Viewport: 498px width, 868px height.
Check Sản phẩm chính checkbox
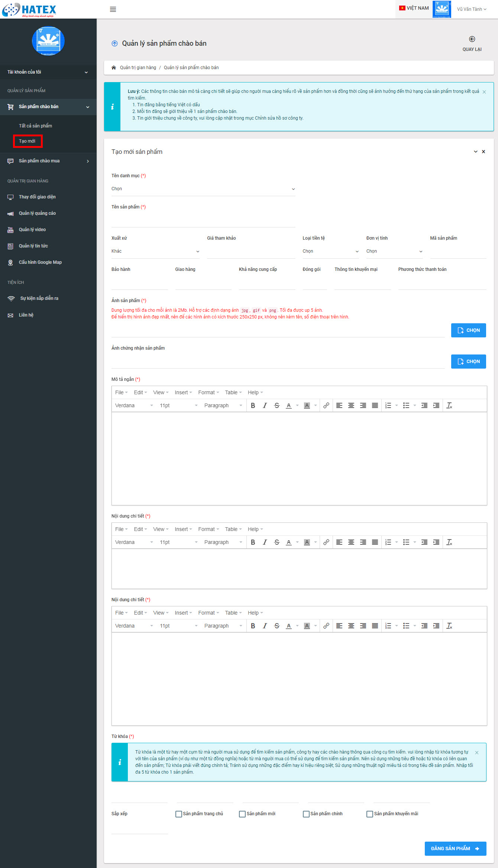tap(306, 814)
